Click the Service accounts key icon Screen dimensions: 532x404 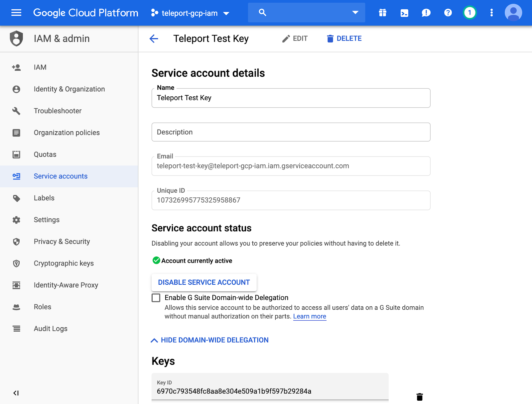16,176
